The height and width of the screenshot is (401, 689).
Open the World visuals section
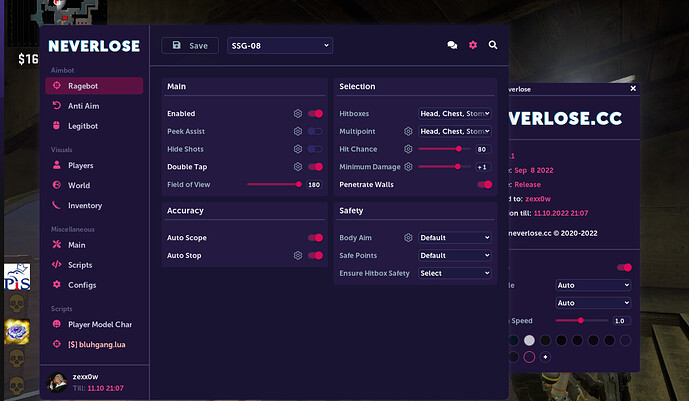pos(94,185)
